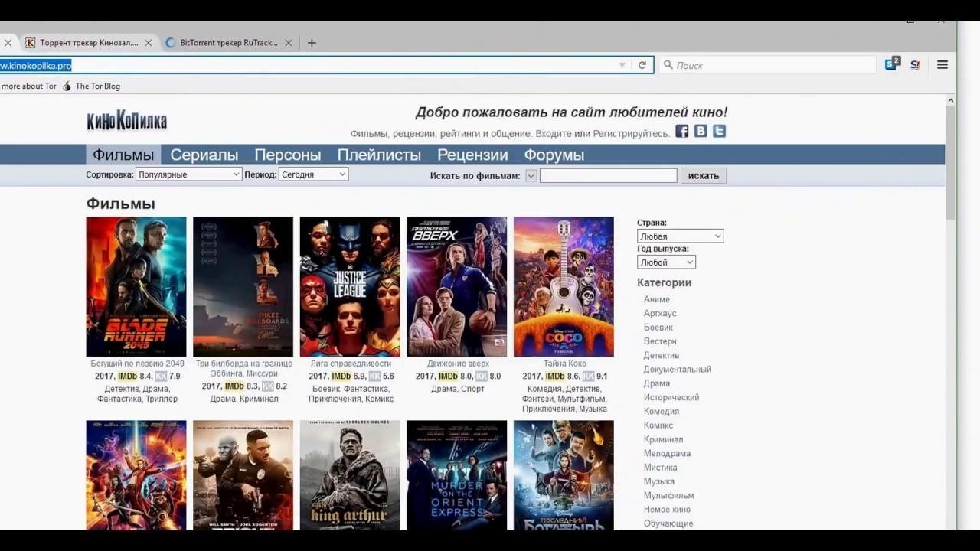Viewport: 980px width, 551px height.
Task: Click the Регистрируйтесь link
Action: 631,133
